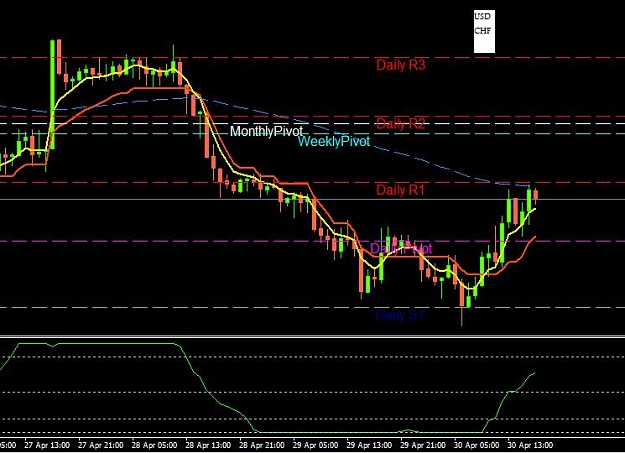Click the 29 Apr 21:00 time label
The height and width of the screenshot is (453, 625).
(423, 445)
